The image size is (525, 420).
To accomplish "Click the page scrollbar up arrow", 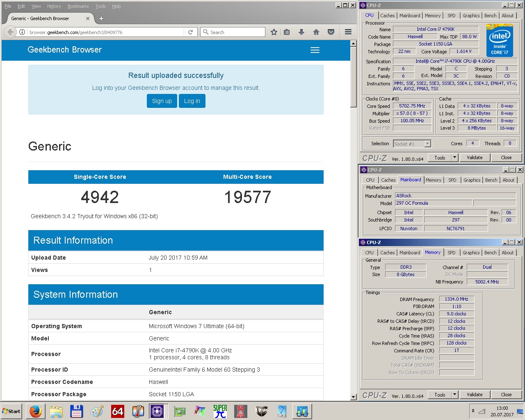I will point(354,43).
